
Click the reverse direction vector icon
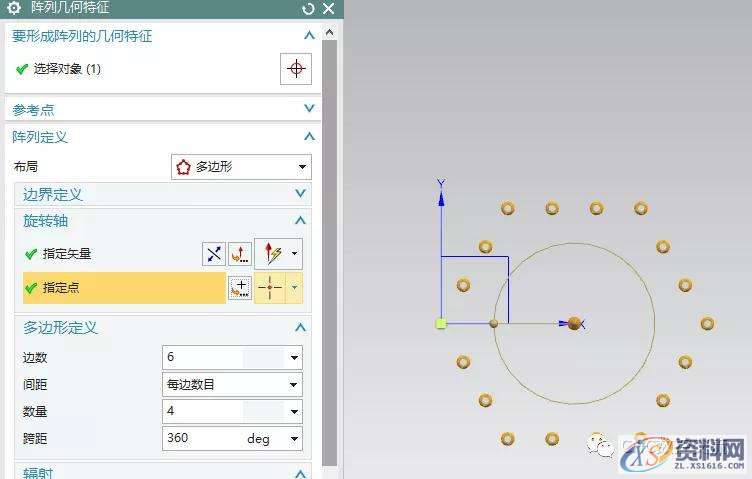(x=214, y=254)
